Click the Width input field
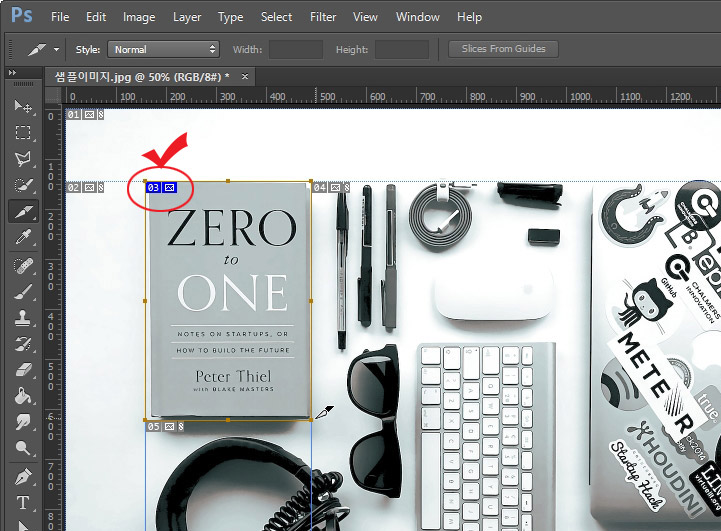721x531 pixels. pos(296,49)
